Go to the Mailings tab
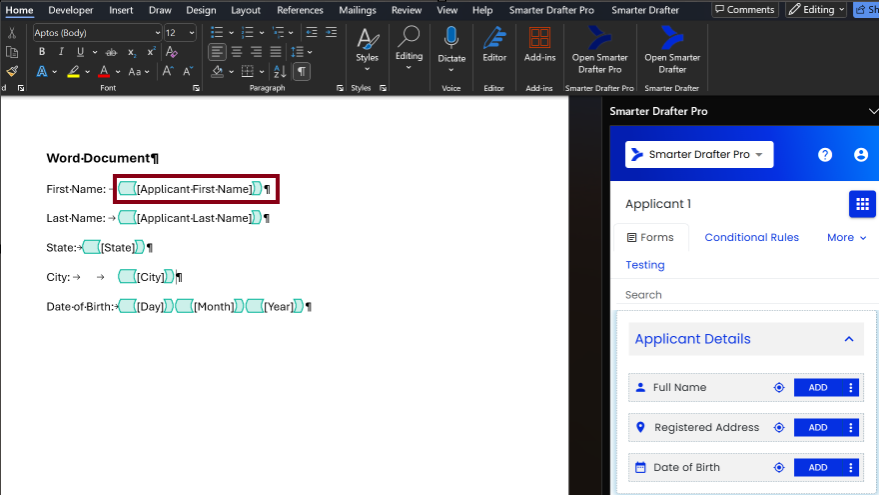This screenshot has height=495, width=879. coord(357,10)
